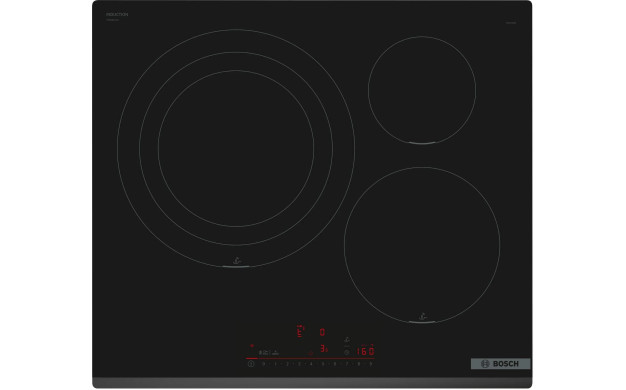The image size is (626, 390).
Task: Click the pan symbol on the lower right zone
Action: (x=422, y=317)
